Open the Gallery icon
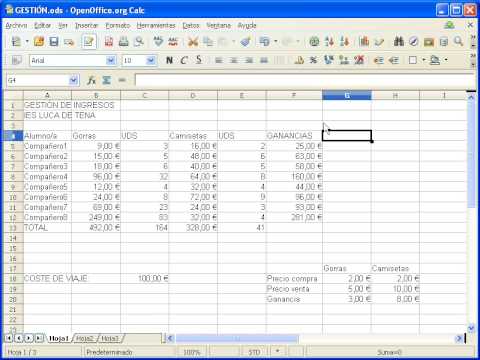 click(x=429, y=42)
